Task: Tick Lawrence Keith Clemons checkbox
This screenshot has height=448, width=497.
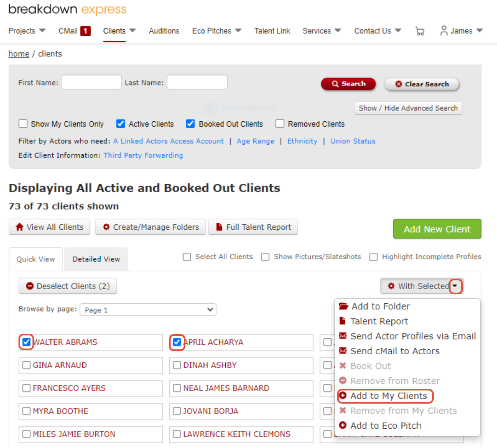Action: pyautogui.click(x=177, y=434)
